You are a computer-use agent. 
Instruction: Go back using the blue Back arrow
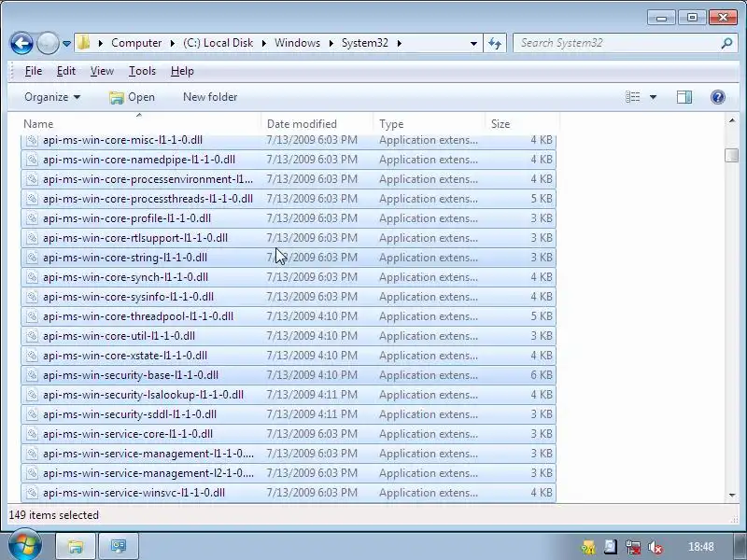[x=21, y=43]
